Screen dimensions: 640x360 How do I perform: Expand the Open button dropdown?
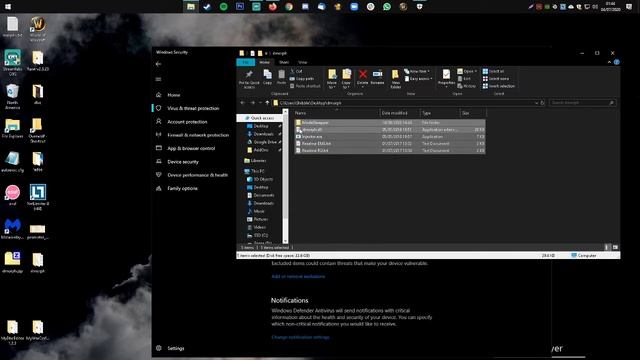click(x=467, y=71)
